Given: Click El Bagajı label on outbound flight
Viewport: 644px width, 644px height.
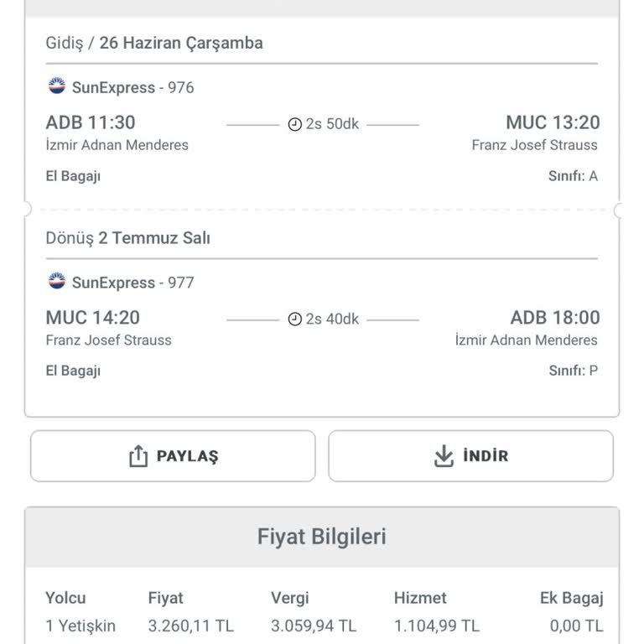Looking at the screenshot, I should [73, 176].
